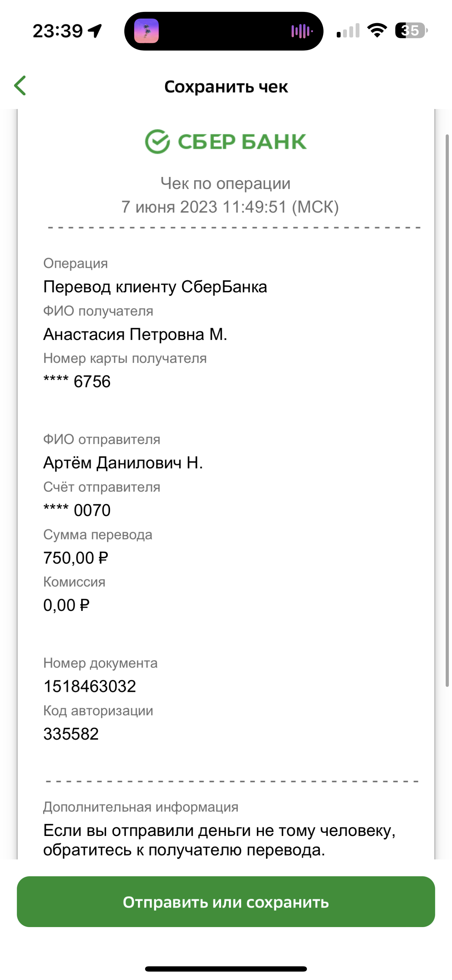The height and width of the screenshot is (980, 452).
Task: Click the receipt scrollbar on right edge
Action: pyautogui.click(x=447, y=410)
